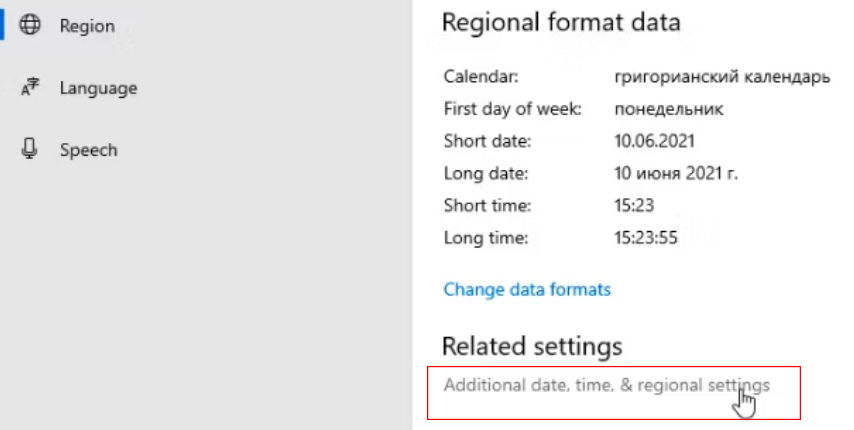This screenshot has height=430, width=854.
Task: Click the Short time field label
Action: 487,205
